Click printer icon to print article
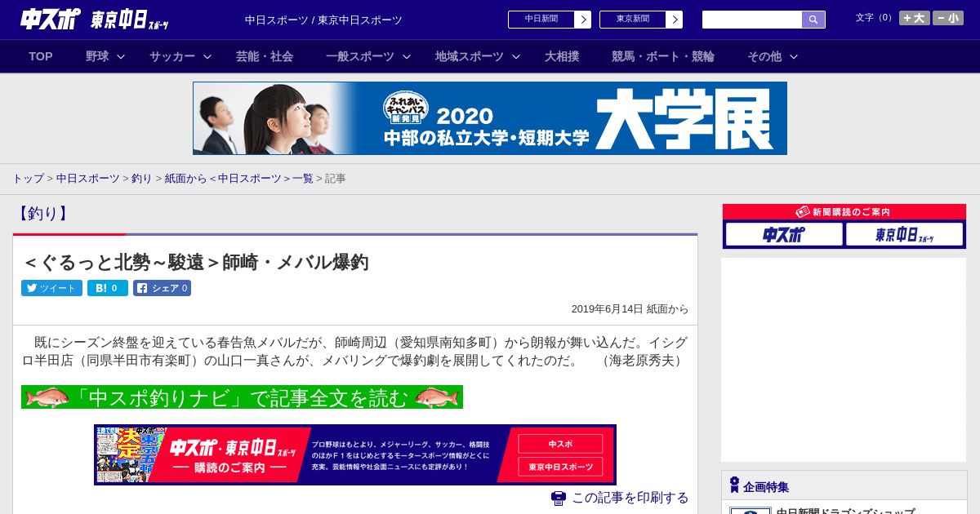Image resolution: width=980 pixels, height=514 pixels. pos(559,498)
